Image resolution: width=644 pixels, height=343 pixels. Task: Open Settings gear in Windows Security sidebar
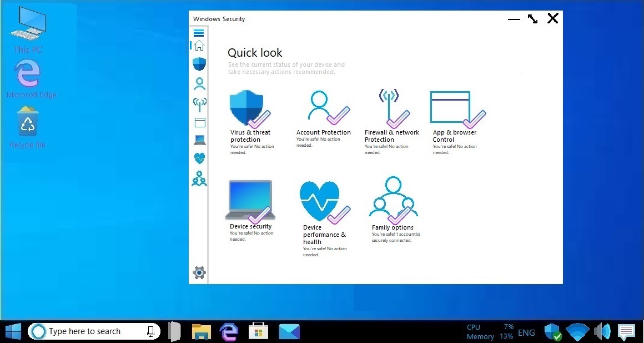199,272
